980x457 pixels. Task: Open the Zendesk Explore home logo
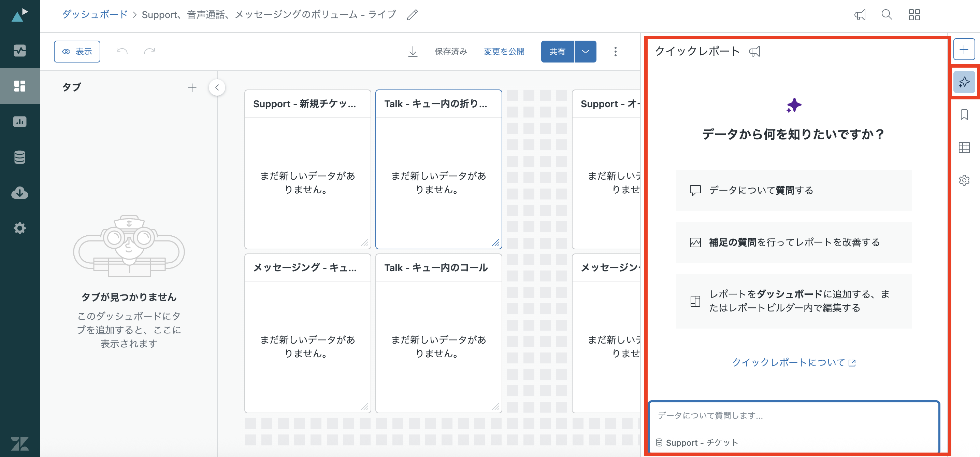(20, 15)
